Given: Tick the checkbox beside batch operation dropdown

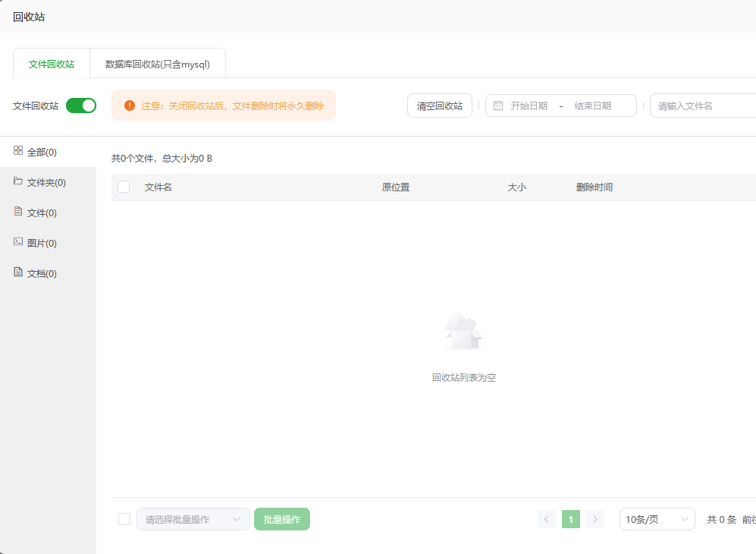Looking at the screenshot, I should click(x=124, y=519).
